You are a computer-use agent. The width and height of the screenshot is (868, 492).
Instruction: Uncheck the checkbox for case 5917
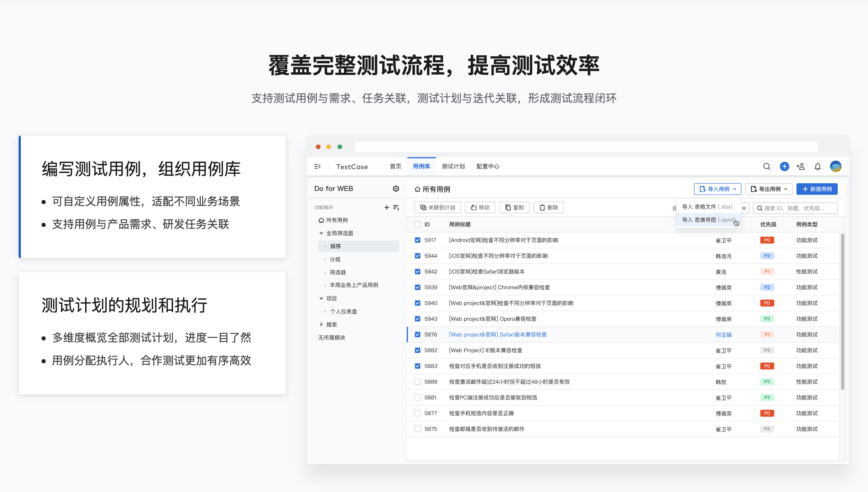coord(417,240)
